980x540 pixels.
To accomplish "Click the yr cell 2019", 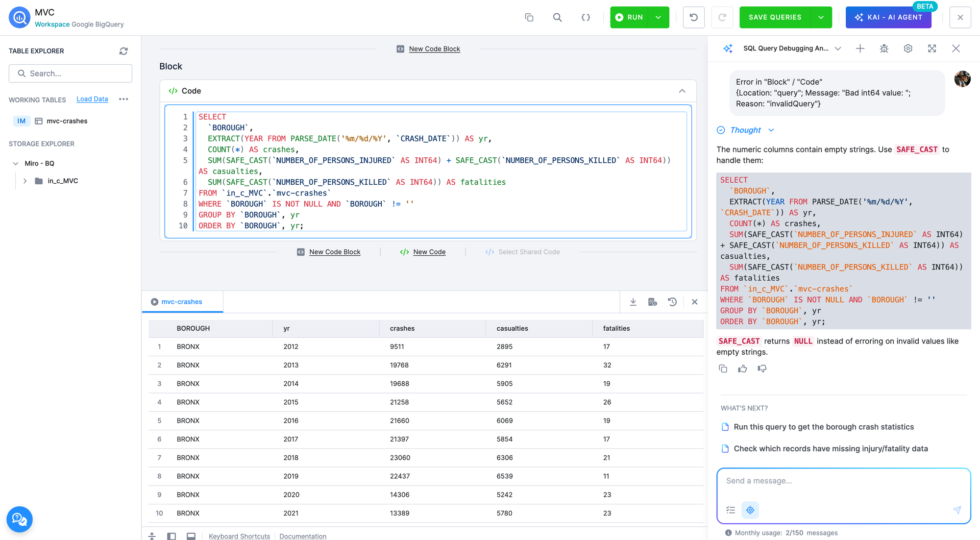I will click(291, 476).
